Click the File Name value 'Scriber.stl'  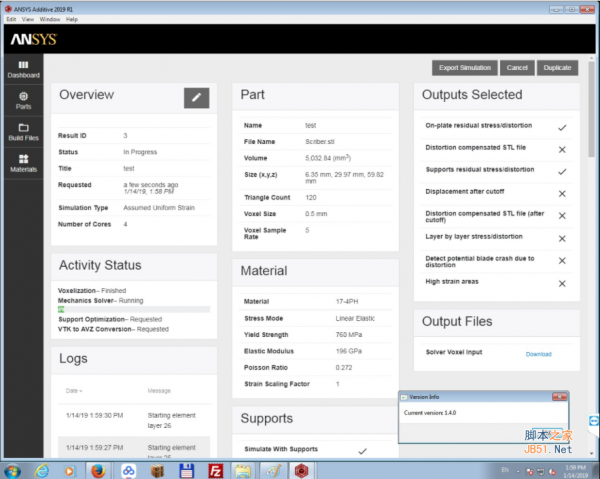(320, 142)
